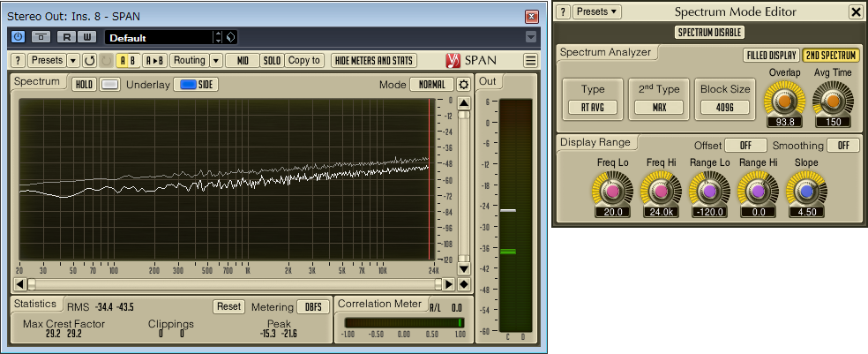Select the SIDE underlay selector

(196, 84)
